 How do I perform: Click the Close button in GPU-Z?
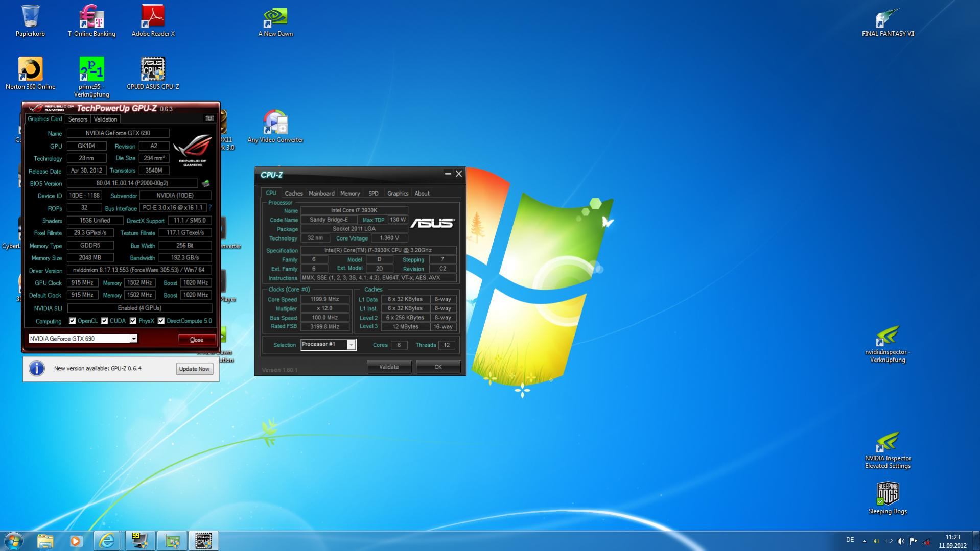197,340
